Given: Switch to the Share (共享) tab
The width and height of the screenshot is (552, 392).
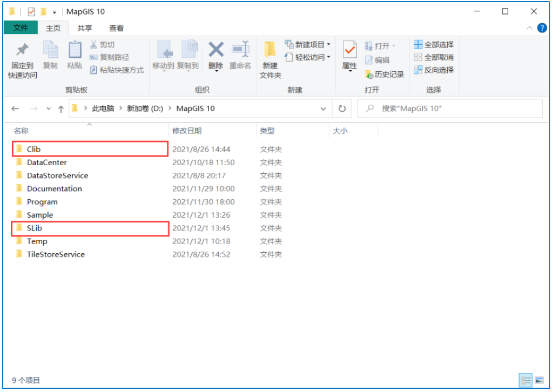Looking at the screenshot, I should tap(84, 28).
